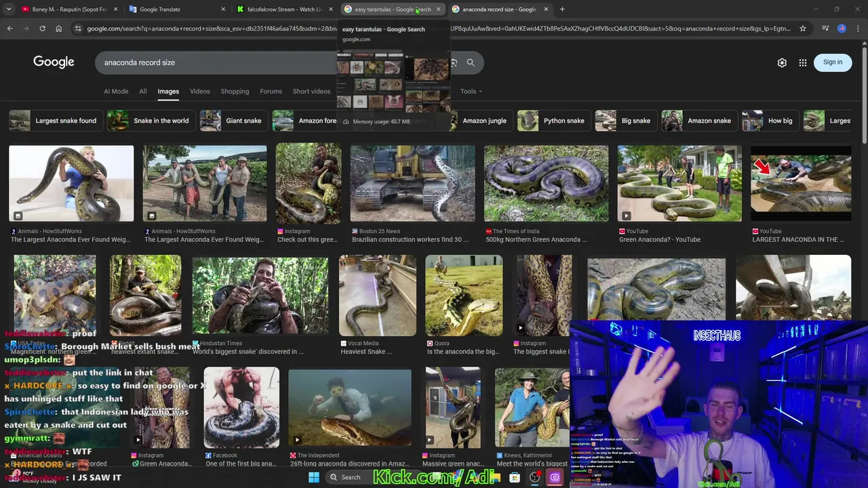This screenshot has width=868, height=488.
Task: Open Google quick settings gear
Action: tap(782, 62)
